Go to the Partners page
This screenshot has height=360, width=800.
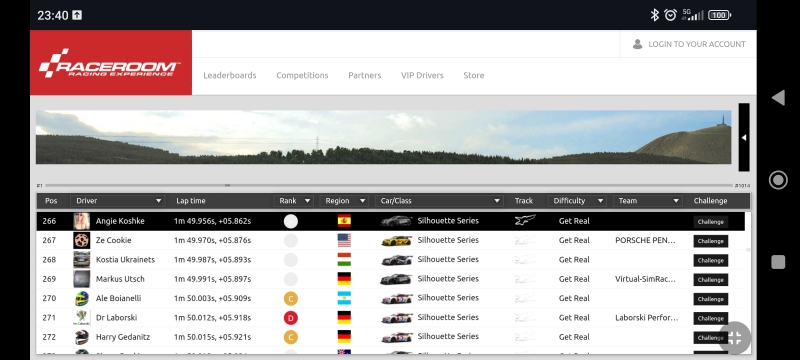point(364,75)
